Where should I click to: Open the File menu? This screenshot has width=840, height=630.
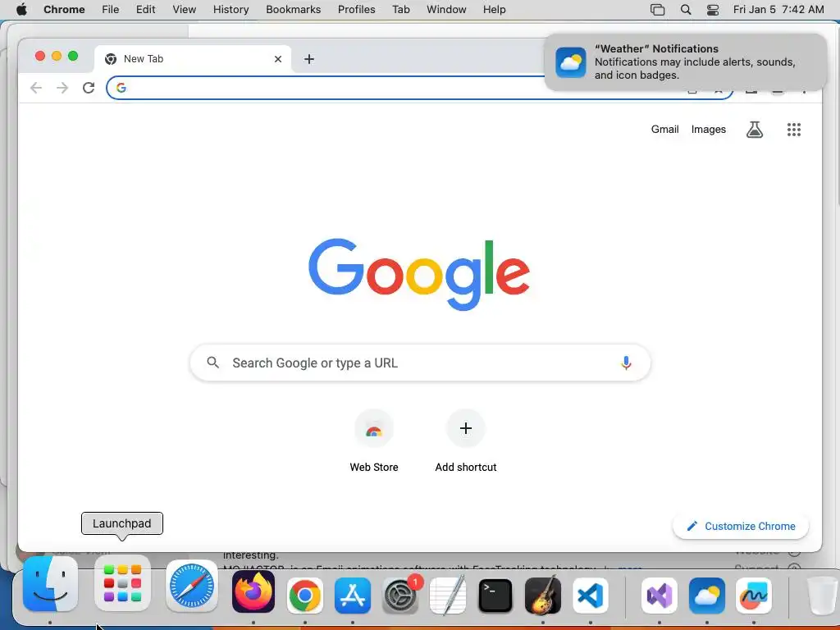[x=111, y=10]
